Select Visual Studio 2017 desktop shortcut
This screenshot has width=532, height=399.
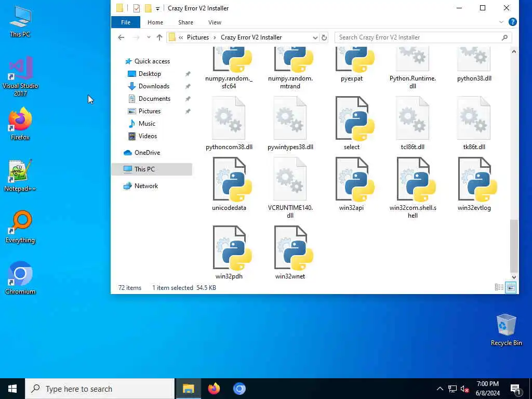(x=20, y=76)
